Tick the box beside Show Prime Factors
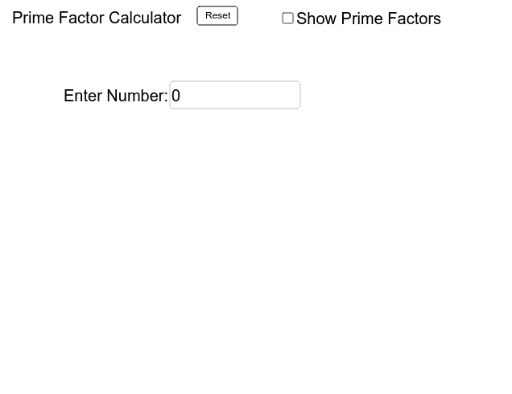 288,18
